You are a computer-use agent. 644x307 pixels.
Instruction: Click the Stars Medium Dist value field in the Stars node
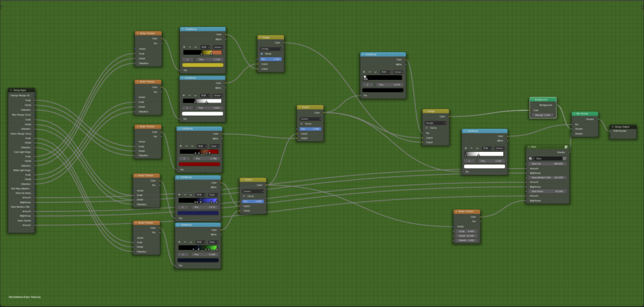[547, 178]
